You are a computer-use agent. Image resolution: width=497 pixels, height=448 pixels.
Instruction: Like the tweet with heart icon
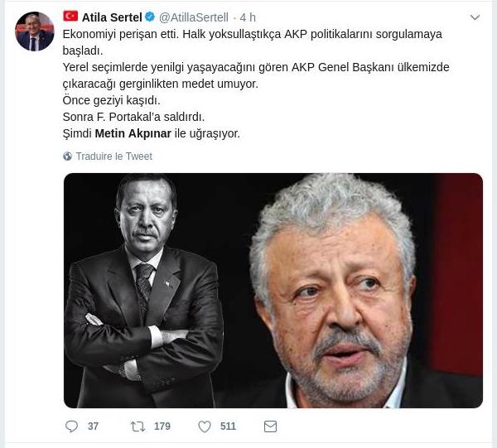(205, 426)
